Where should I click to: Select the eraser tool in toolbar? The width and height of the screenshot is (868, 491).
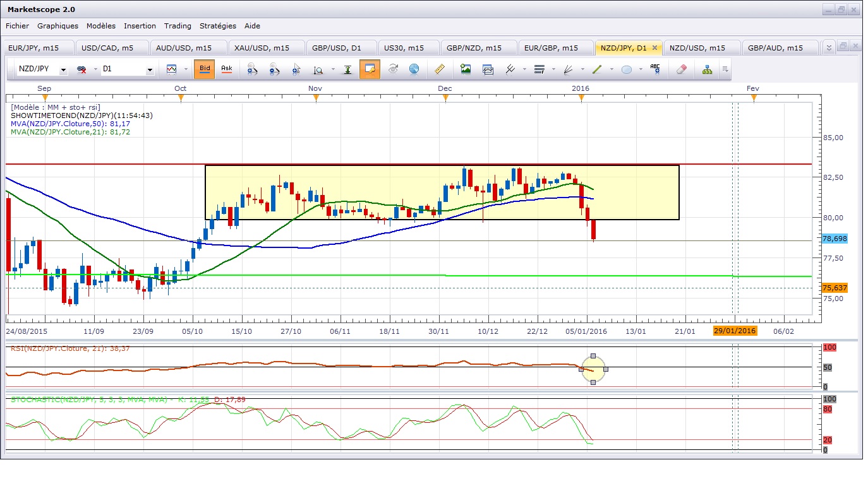click(681, 69)
